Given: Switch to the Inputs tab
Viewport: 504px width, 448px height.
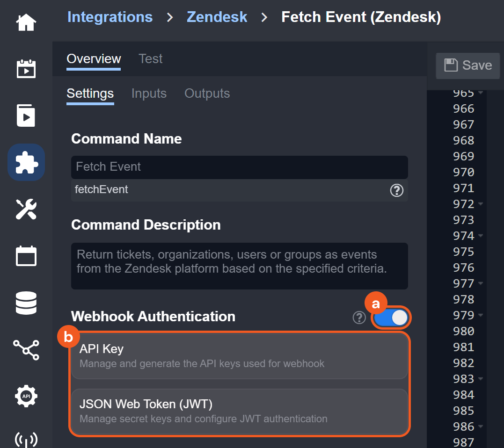Looking at the screenshot, I should click(149, 94).
